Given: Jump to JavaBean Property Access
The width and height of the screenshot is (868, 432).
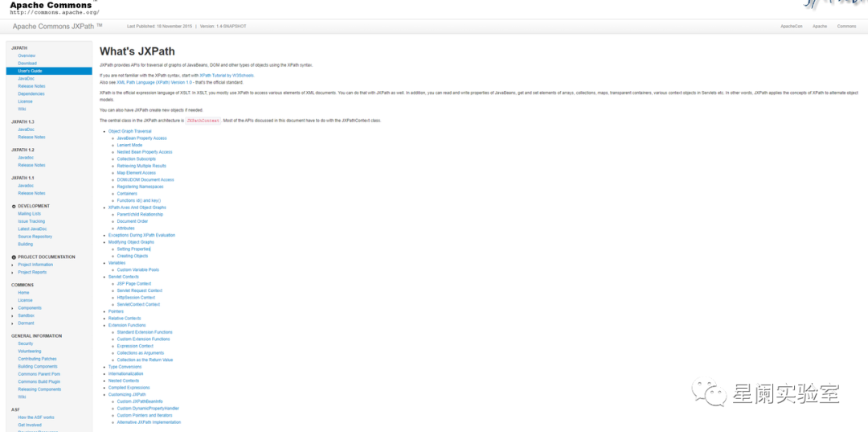Looking at the screenshot, I should (141, 138).
